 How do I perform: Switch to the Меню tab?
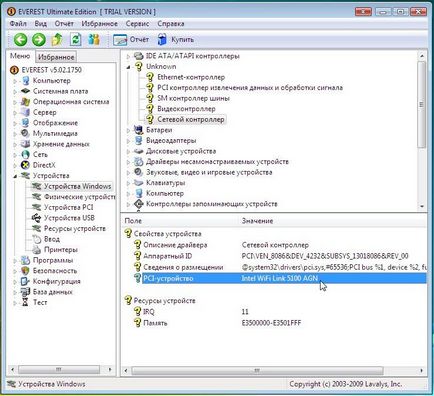[20, 56]
